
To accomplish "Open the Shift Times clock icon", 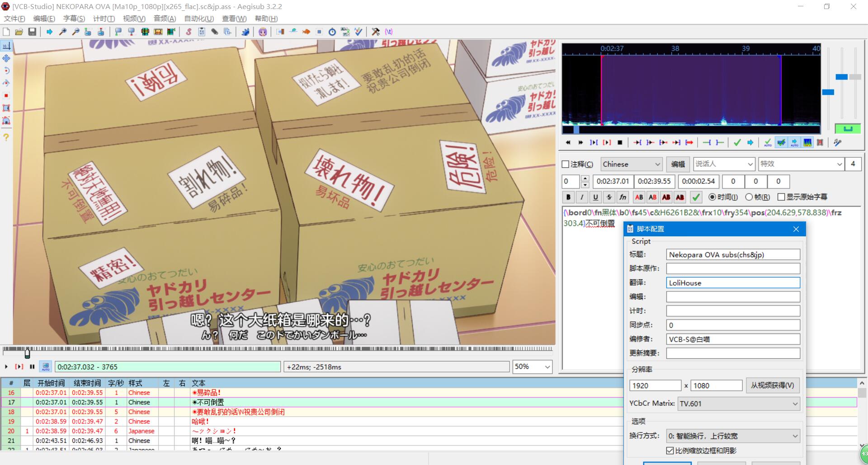I will tap(332, 32).
